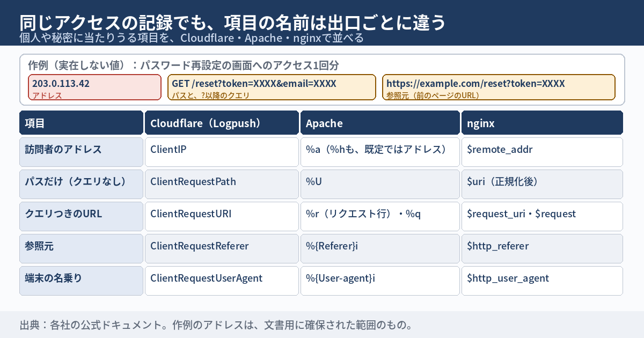
Task: Click the $http_referer cell
Action: point(542,248)
